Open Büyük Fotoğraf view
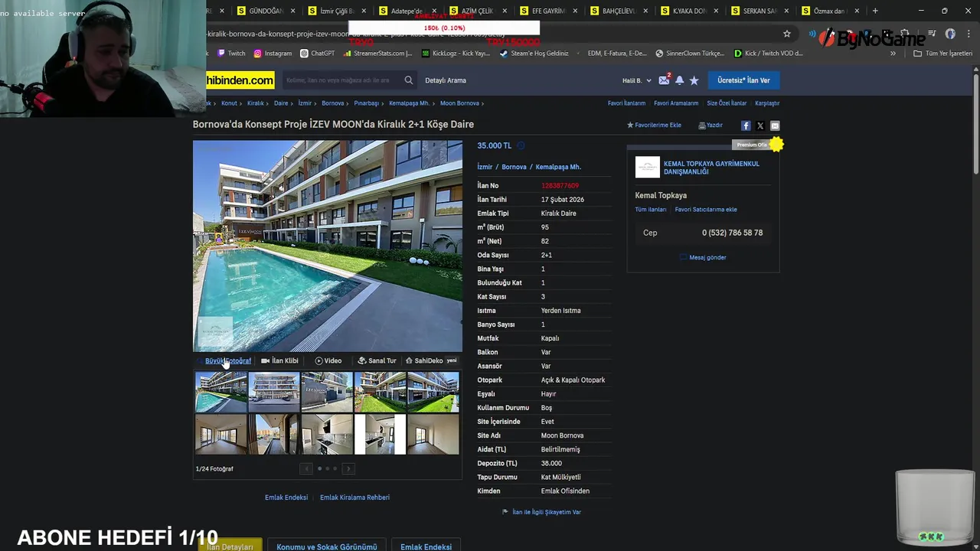Image resolution: width=980 pixels, height=551 pixels. coord(227,361)
